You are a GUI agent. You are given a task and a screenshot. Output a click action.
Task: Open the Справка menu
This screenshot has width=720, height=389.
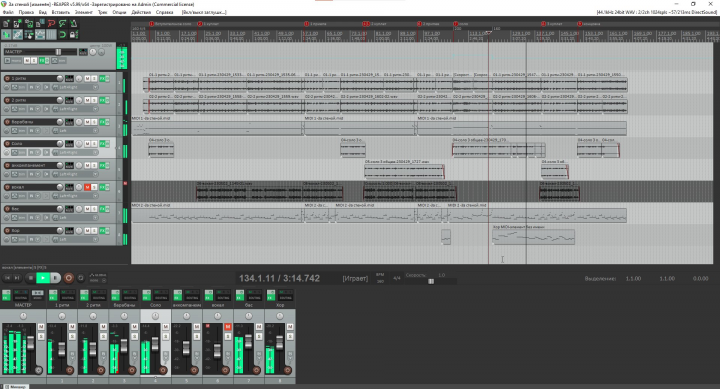[x=164, y=12]
